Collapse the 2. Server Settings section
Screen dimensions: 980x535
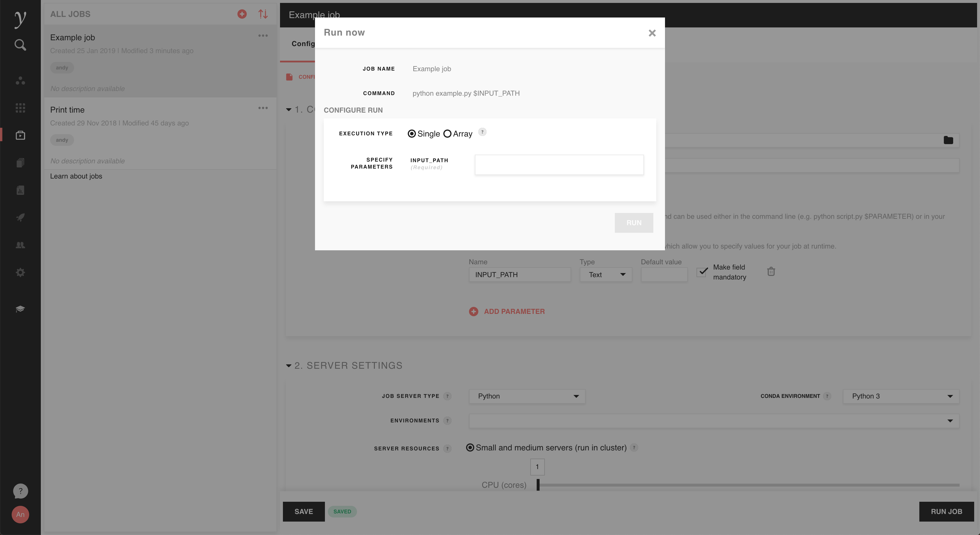tap(289, 366)
